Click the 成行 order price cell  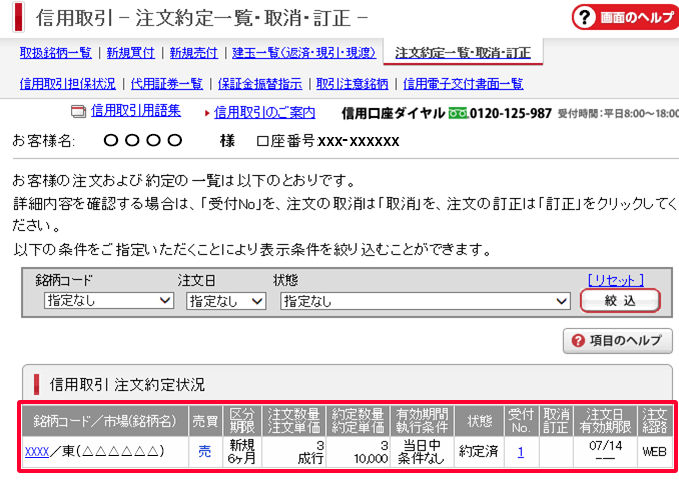tap(310, 459)
